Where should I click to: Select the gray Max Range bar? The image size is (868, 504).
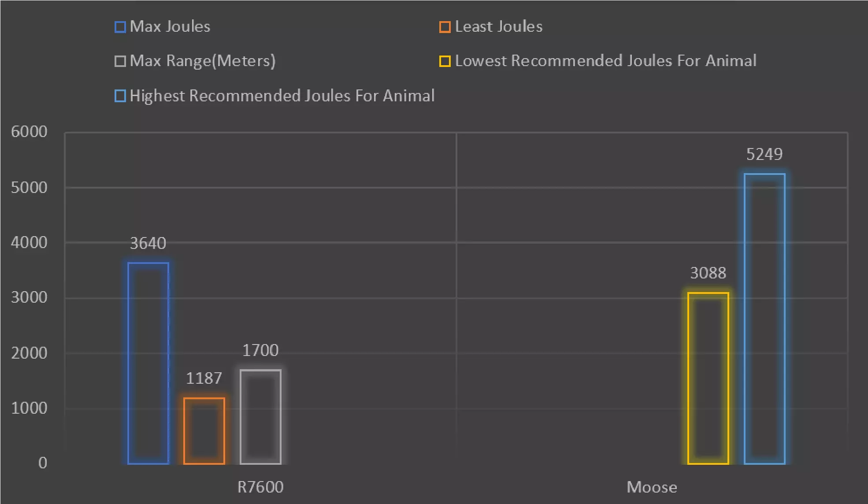pyautogui.click(x=260, y=417)
